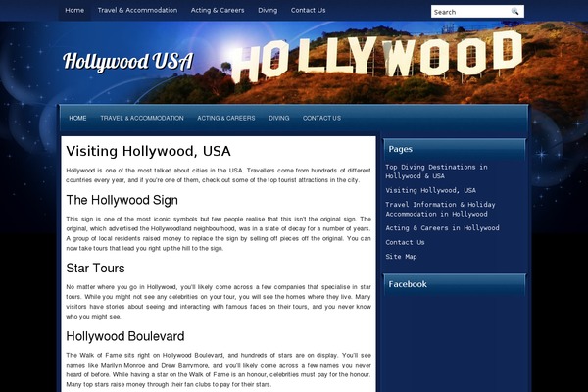Viewport: 588px width, 392px height.
Task: Click the Hollywood Boulevard heading
Action: click(x=124, y=336)
